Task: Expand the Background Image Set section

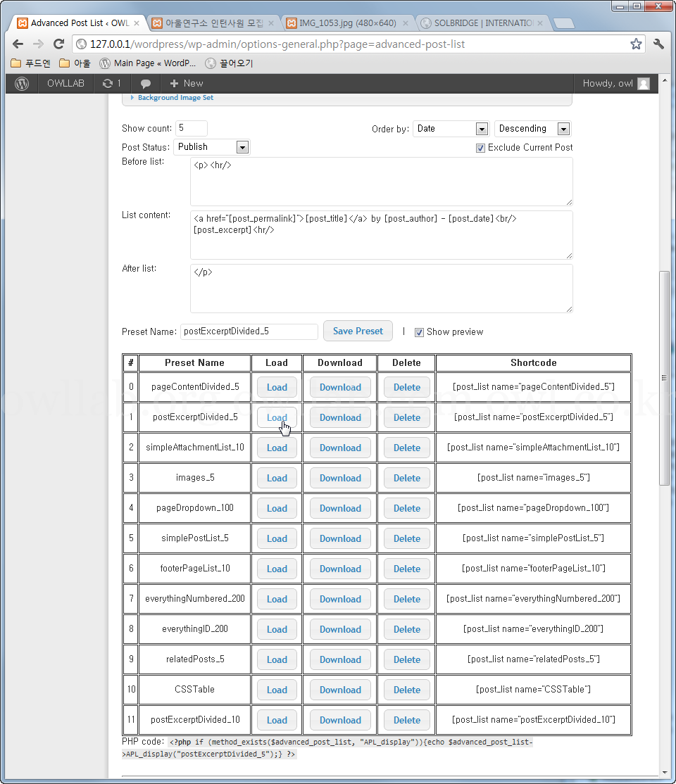Action: click(x=175, y=98)
